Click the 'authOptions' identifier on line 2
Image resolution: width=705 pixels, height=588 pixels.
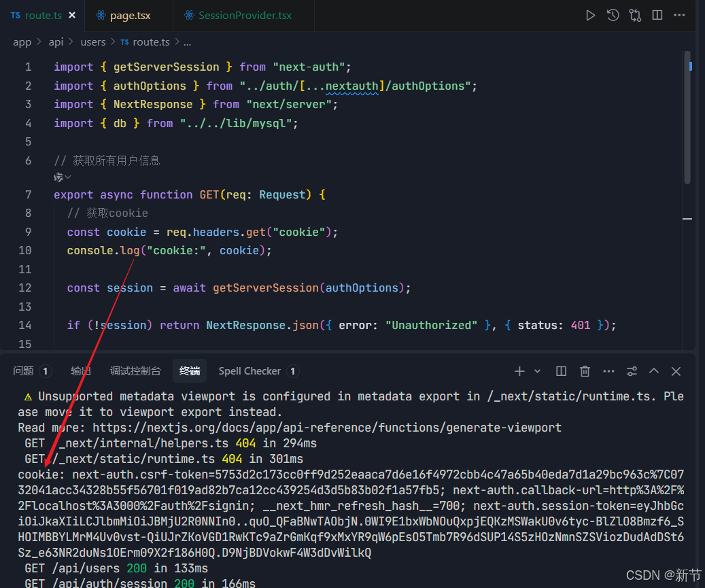(x=150, y=86)
